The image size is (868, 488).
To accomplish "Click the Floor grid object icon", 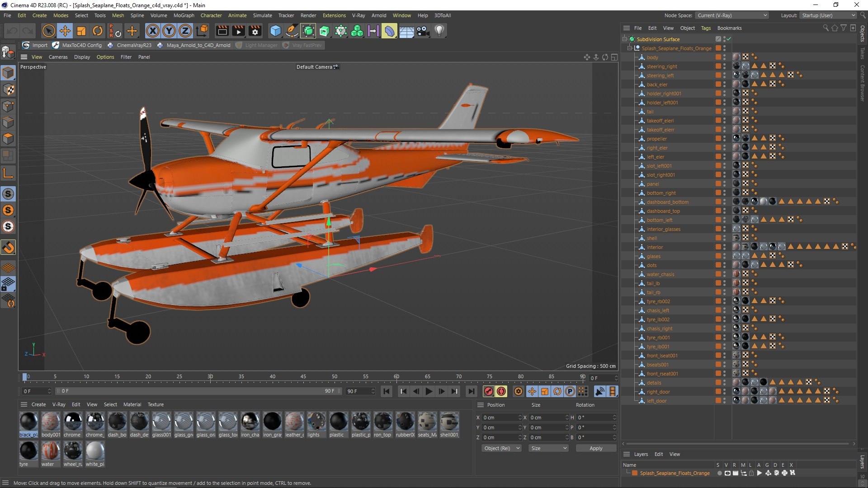I will [406, 31].
